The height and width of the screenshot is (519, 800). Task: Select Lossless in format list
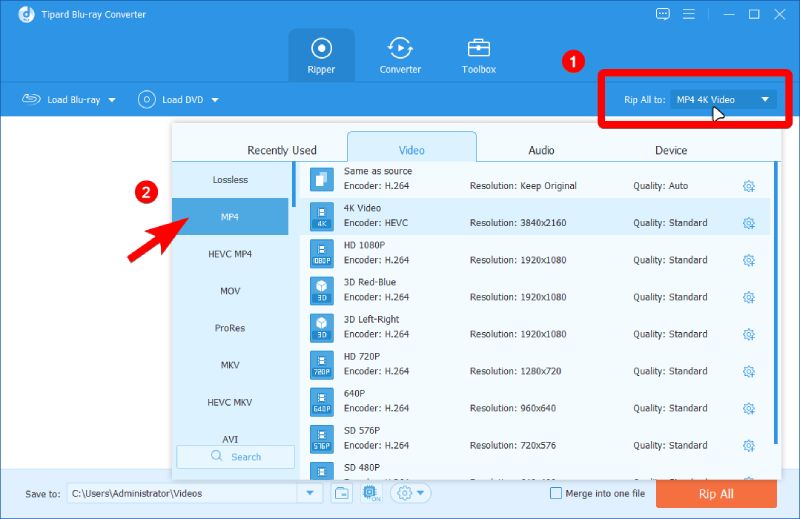[230, 180]
